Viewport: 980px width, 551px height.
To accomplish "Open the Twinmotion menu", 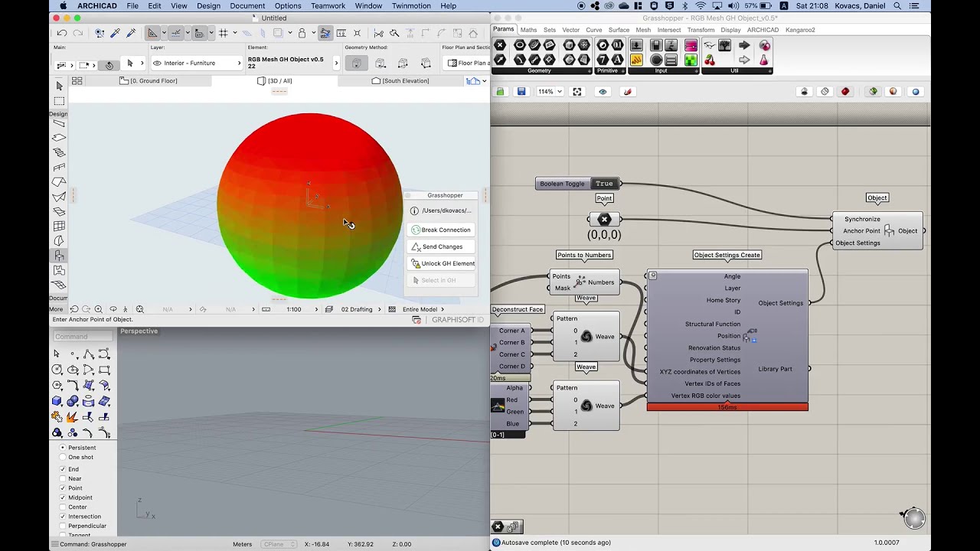I will (x=411, y=6).
